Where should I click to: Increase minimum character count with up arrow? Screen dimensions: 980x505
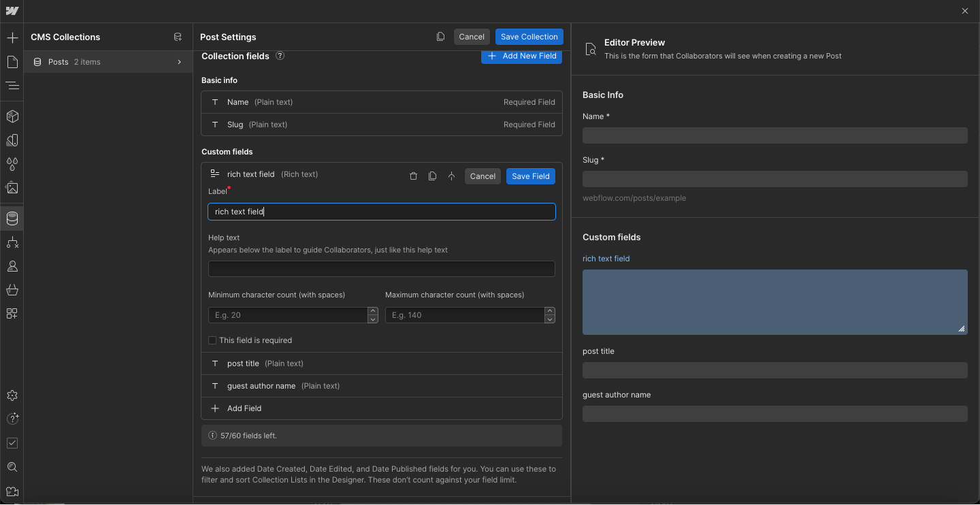tap(373, 312)
